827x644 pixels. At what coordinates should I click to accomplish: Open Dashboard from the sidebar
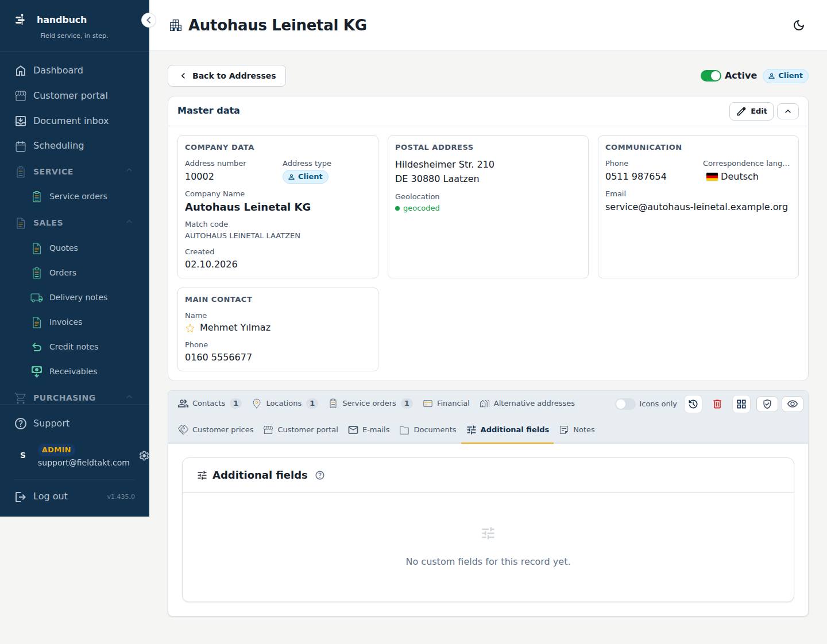(x=75, y=71)
